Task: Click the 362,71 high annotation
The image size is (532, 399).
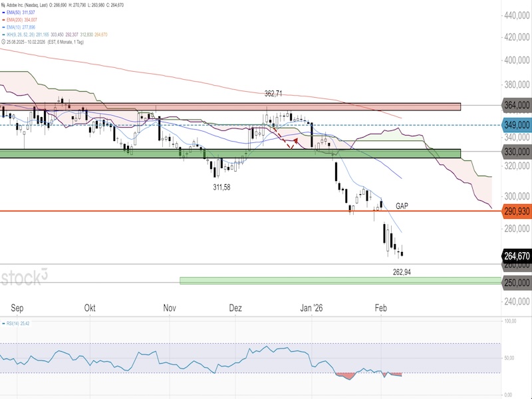Action: (275, 95)
